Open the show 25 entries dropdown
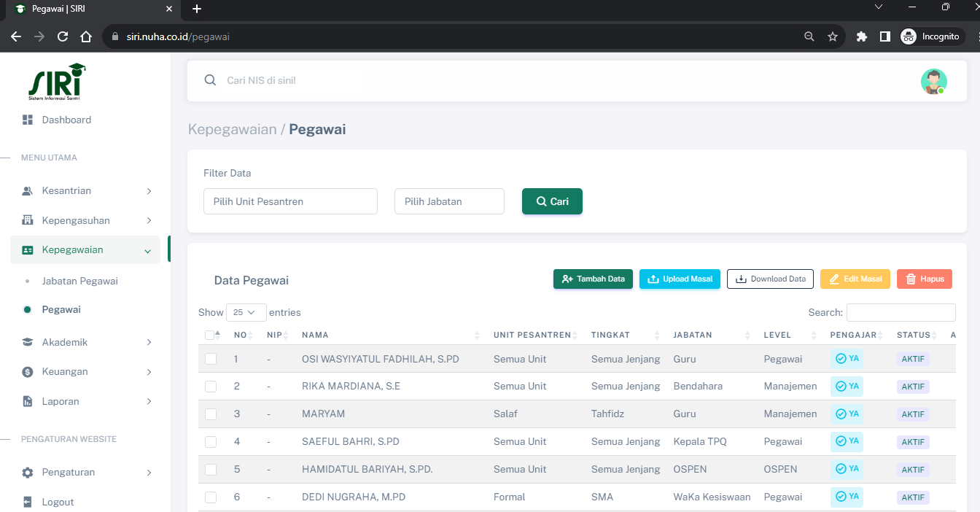980x512 pixels. (x=246, y=312)
